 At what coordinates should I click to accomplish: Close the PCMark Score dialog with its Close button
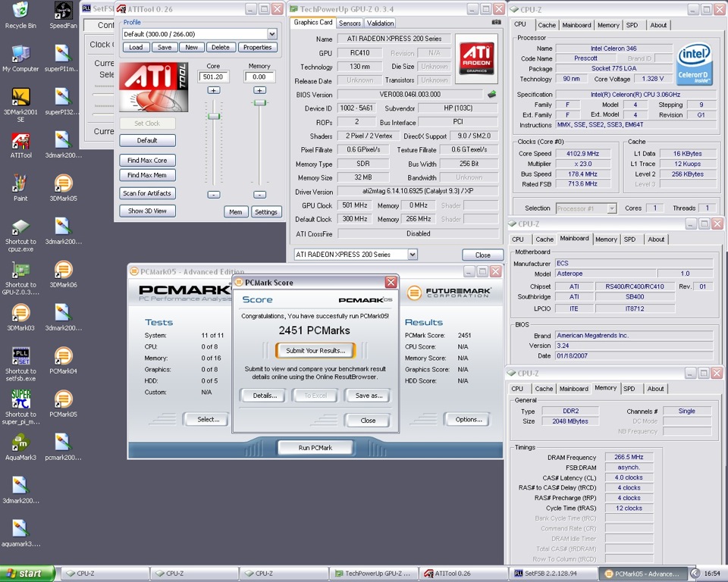pyautogui.click(x=368, y=421)
